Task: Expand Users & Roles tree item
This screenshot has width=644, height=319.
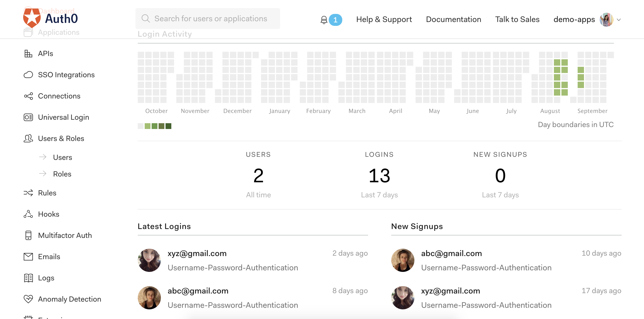Action: point(61,138)
